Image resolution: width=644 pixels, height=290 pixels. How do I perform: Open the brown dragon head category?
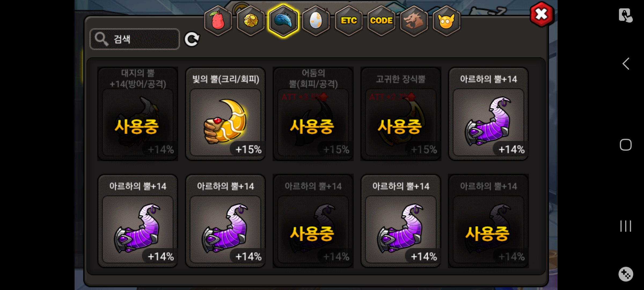pos(414,21)
